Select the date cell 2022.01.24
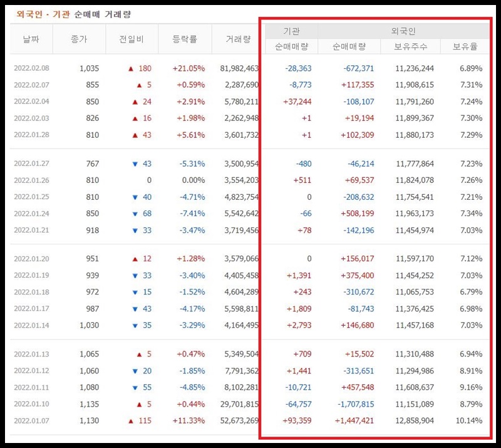Image resolution: width=501 pixels, height=448 pixels. (32, 213)
